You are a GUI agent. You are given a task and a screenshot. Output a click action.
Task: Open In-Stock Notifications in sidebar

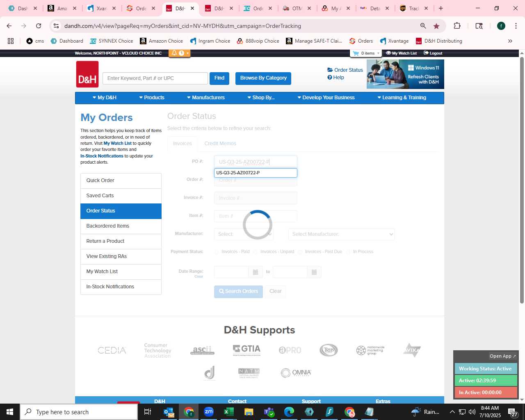[x=121, y=287]
